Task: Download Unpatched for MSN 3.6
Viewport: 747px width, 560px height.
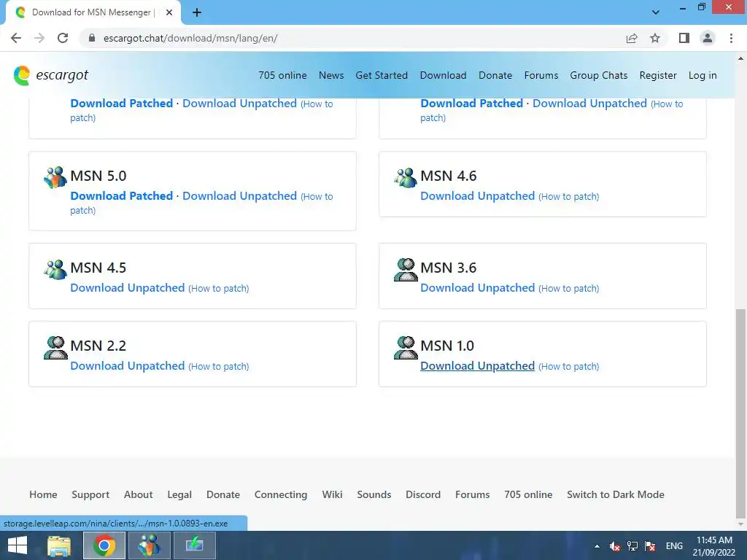Action: click(477, 287)
